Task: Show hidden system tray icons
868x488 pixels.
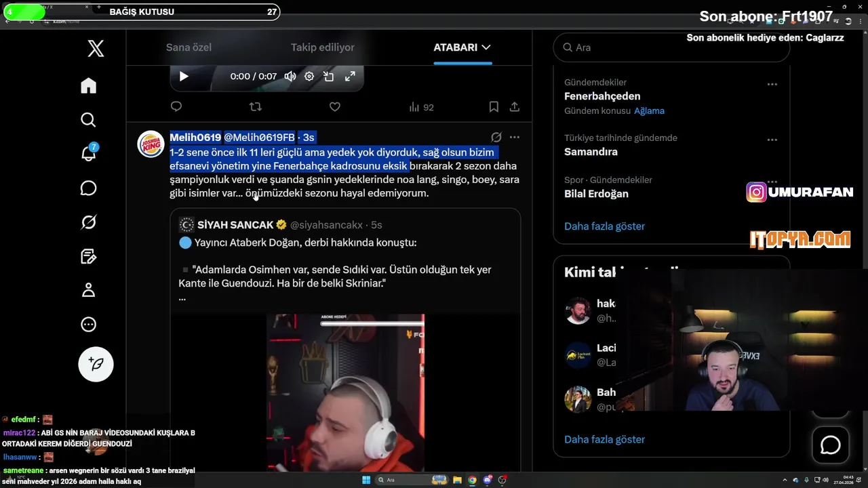Action: coord(785,480)
